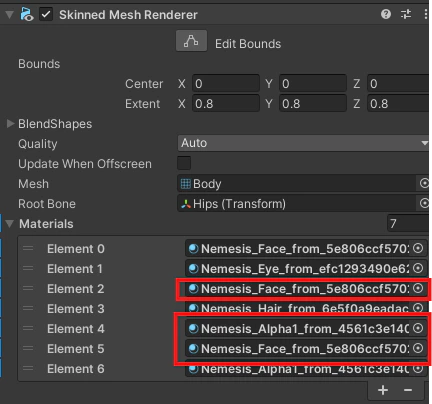
Task: Collapse the Skinned Mesh Renderer component foldout
Action: pyautogui.click(x=9, y=14)
